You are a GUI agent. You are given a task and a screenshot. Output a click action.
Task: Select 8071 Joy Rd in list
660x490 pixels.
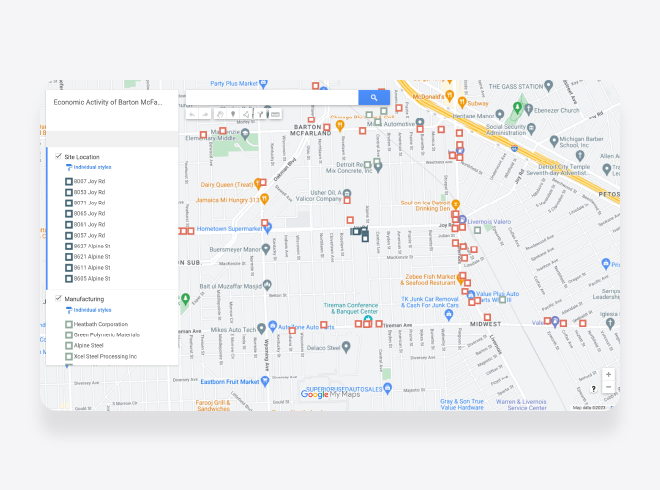point(89,203)
